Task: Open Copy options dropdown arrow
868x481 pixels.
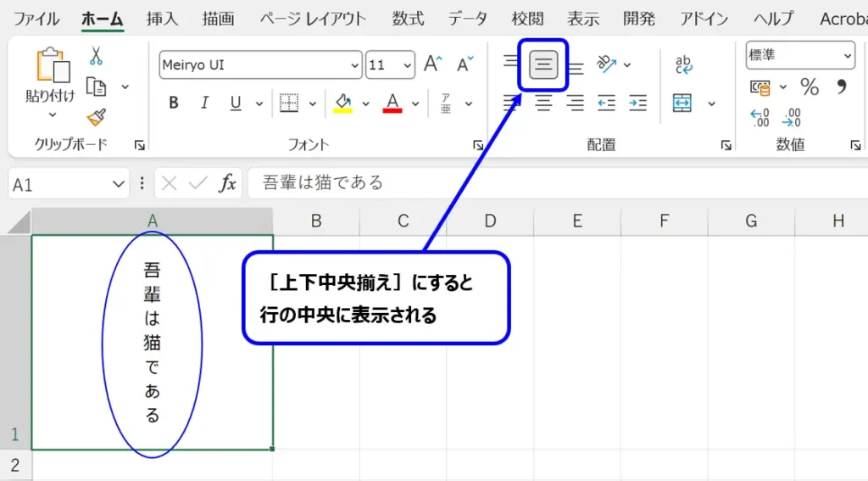Action: point(125,87)
